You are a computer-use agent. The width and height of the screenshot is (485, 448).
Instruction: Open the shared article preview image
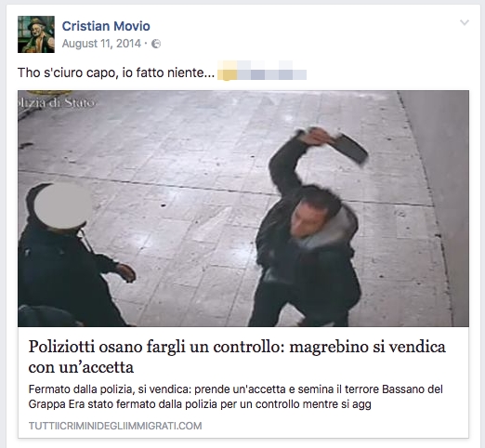[243, 208]
